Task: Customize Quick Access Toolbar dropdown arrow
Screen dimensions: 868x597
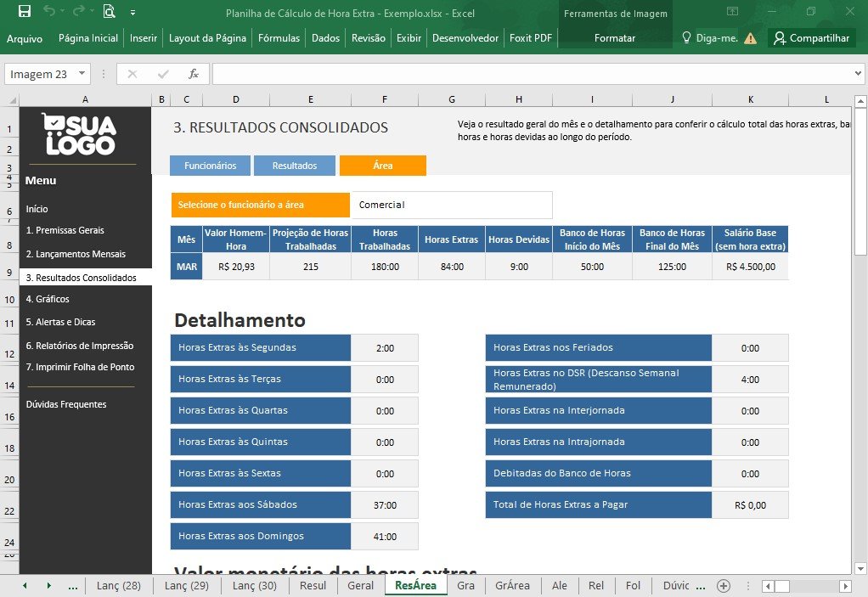Action: [x=132, y=12]
